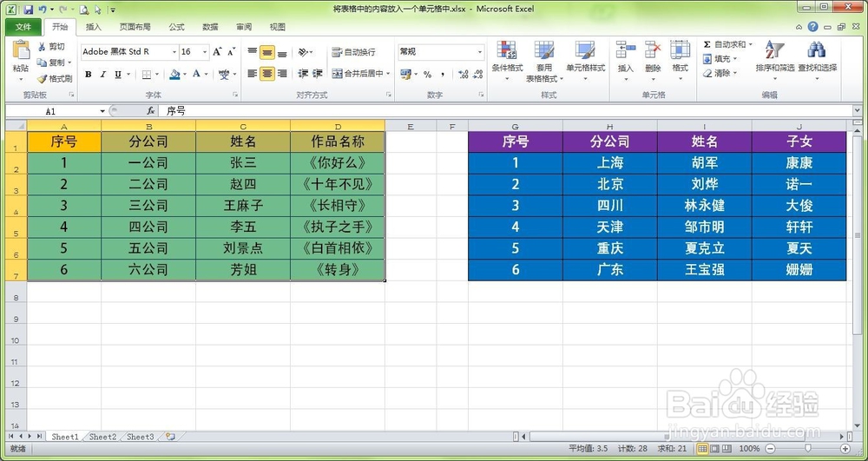Click the insert function fx icon
Viewport: 868px width, 461px height.
pyautogui.click(x=150, y=111)
